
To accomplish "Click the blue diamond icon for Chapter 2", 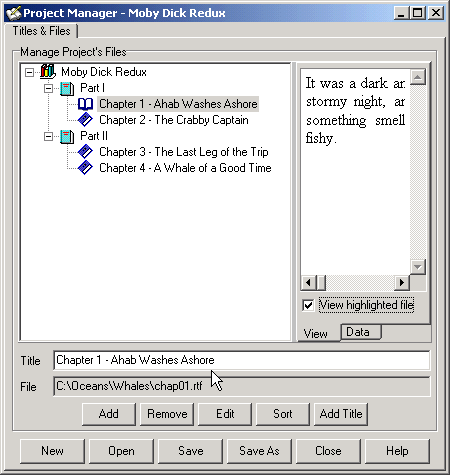I will coord(85,120).
